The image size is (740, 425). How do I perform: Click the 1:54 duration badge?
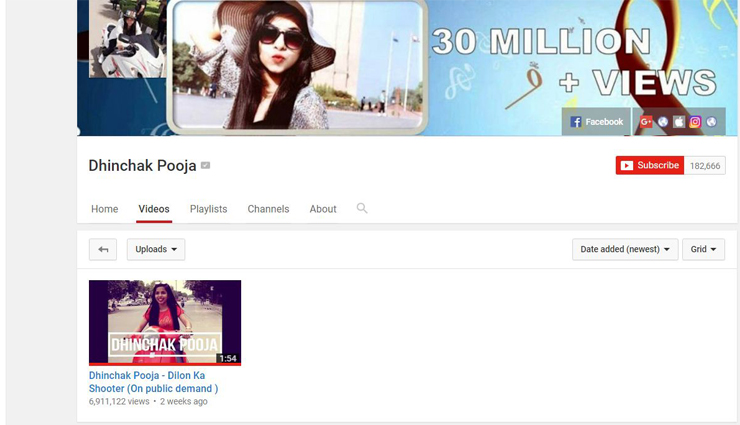pos(227,358)
